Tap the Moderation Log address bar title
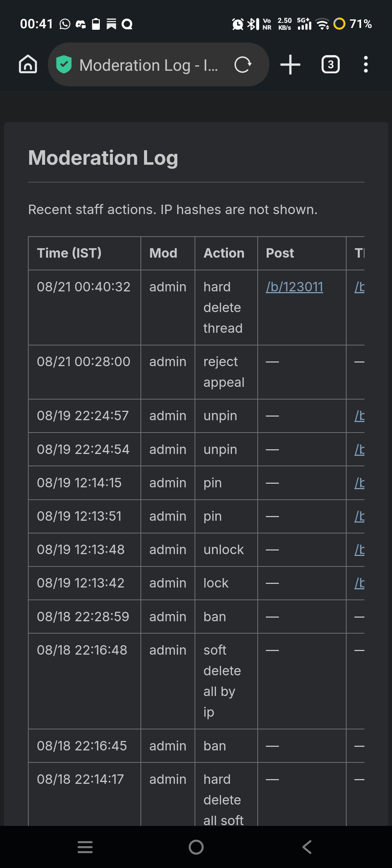This screenshot has height=868, width=392. click(x=149, y=65)
